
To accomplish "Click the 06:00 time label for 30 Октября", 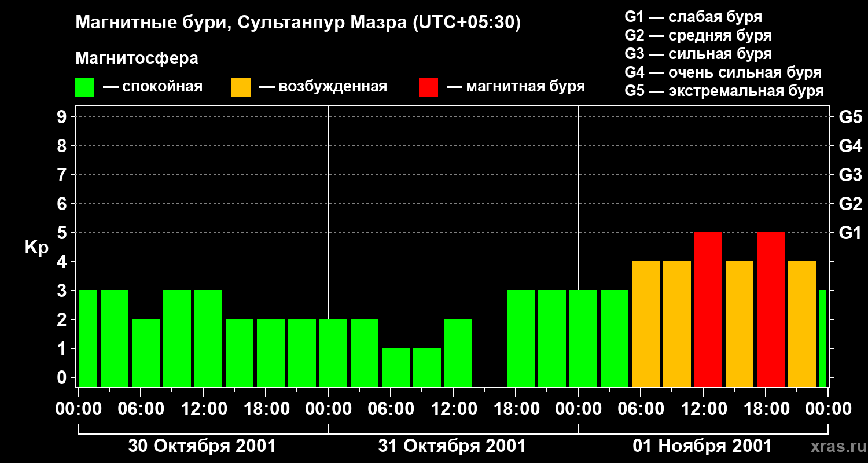I will click(x=141, y=409).
